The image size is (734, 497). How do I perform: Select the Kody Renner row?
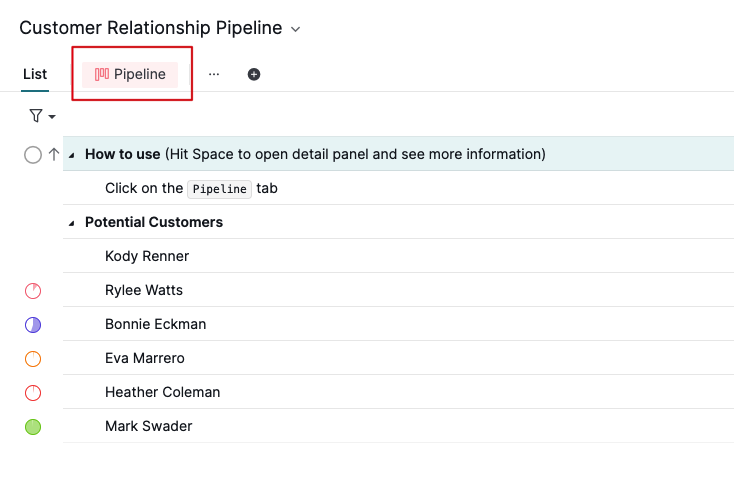[x=398, y=256]
